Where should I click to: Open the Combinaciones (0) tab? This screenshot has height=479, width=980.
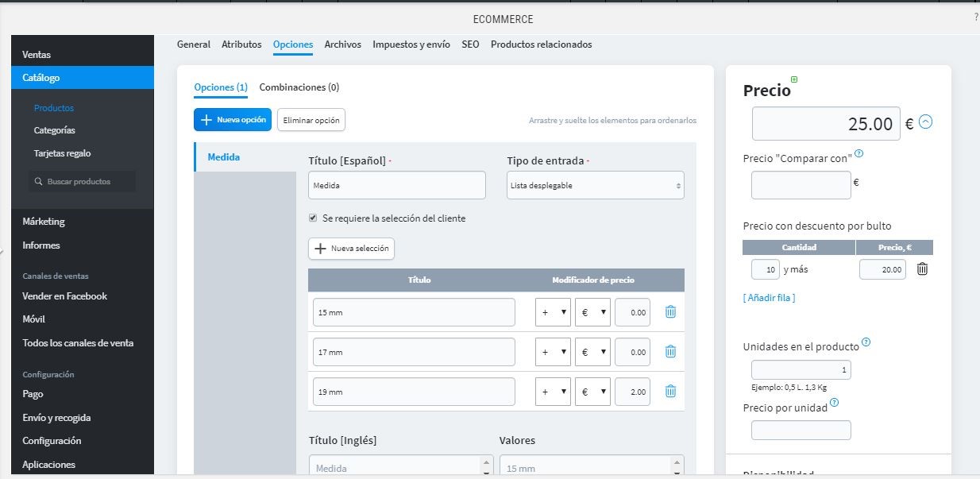click(x=299, y=87)
